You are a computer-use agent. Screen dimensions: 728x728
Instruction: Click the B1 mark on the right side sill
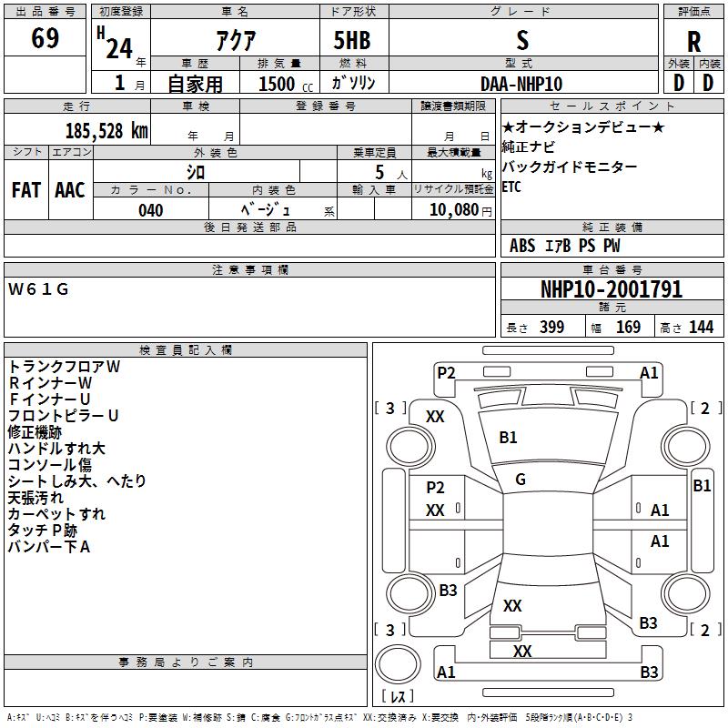702,486
